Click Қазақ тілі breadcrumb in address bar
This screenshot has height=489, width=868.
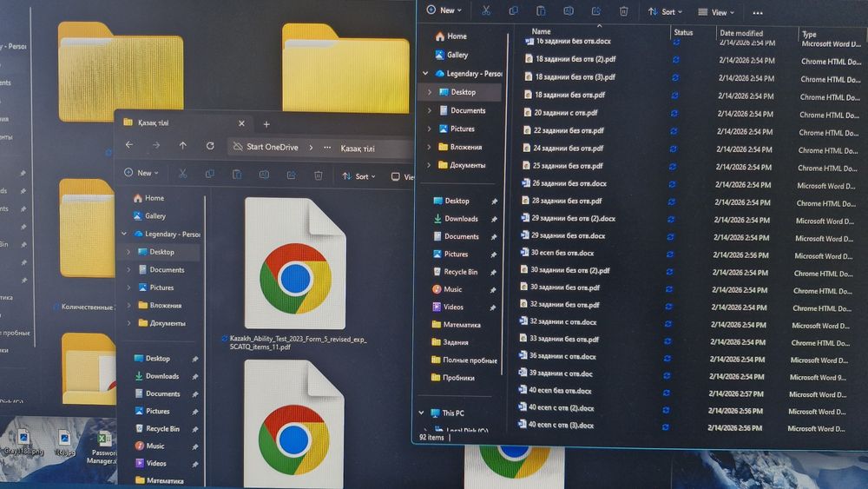tap(358, 149)
